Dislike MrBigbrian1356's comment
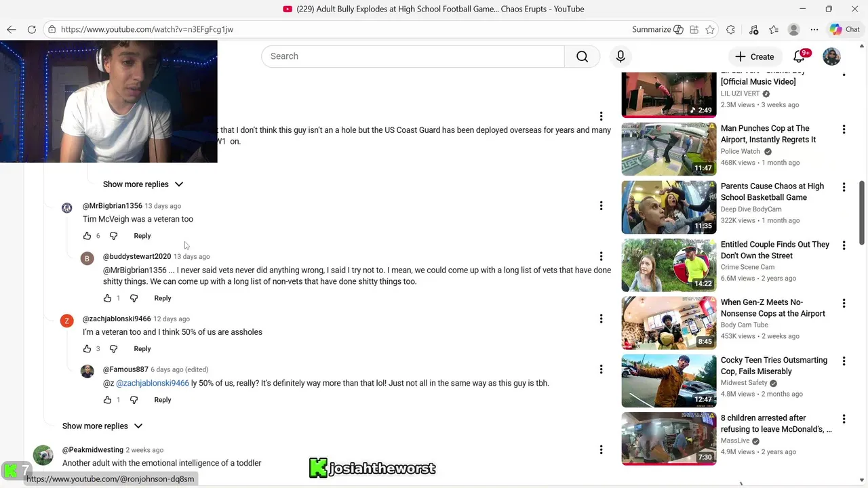Image resolution: width=868 pixels, height=488 pixels. coord(113,236)
